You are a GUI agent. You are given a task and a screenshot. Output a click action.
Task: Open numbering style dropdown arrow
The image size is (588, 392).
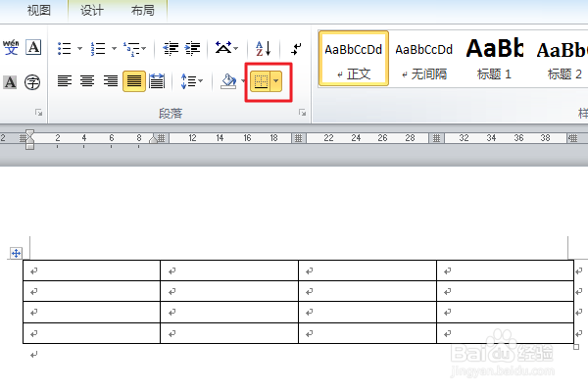pyautogui.click(x=114, y=48)
